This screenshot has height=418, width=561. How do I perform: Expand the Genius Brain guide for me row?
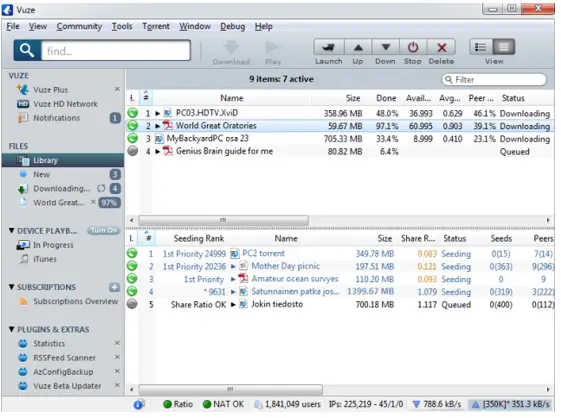coord(157,152)
